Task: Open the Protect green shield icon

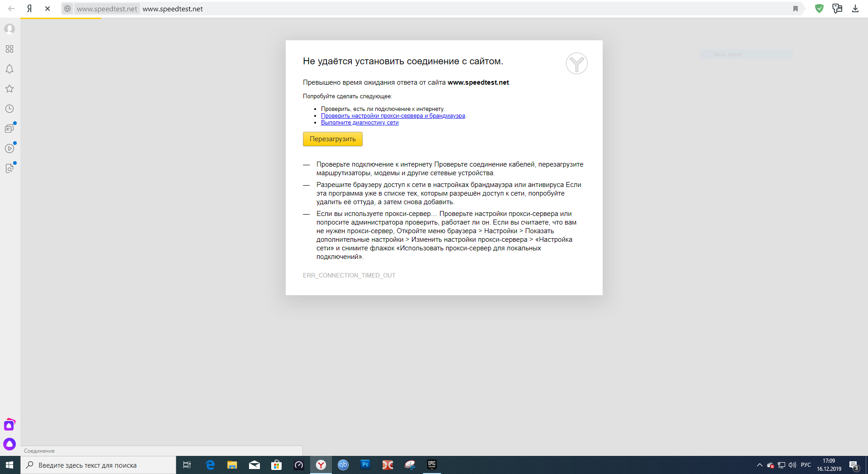Action: pos(819,9)
